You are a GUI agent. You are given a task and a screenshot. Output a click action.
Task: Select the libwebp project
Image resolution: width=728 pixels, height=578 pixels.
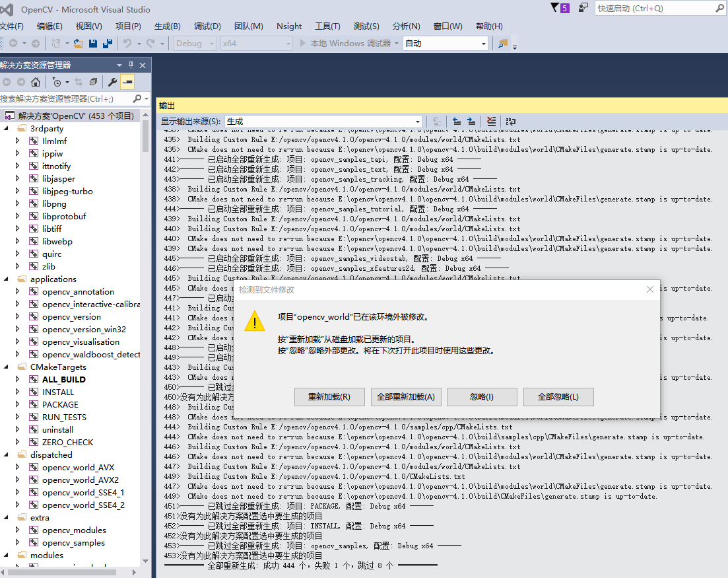click(x=57, y=241)
